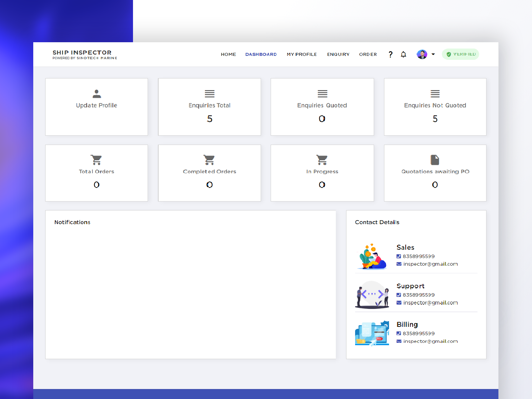Open the help question mark icon
This screenshot has width=532, height=399.
click(390, 55)
